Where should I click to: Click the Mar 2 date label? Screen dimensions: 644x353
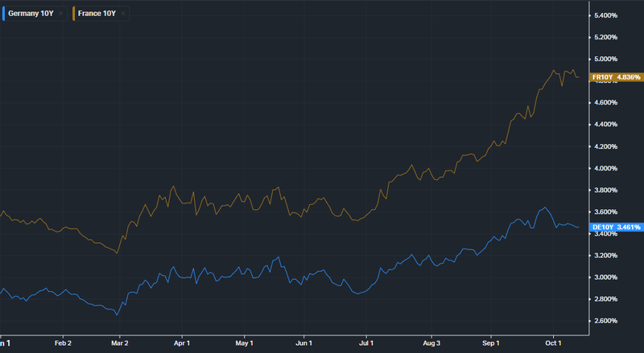pyautogui.click(x=119, y=343)
